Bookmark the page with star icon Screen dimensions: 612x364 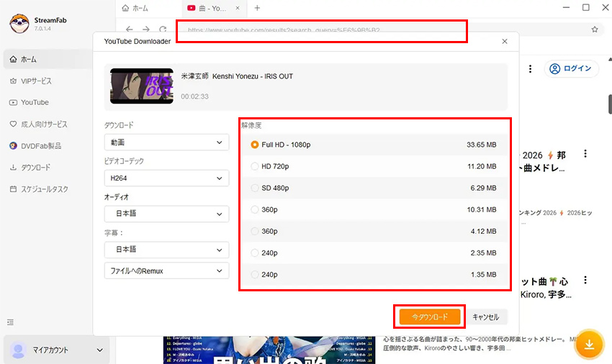(x=595, y=29)
